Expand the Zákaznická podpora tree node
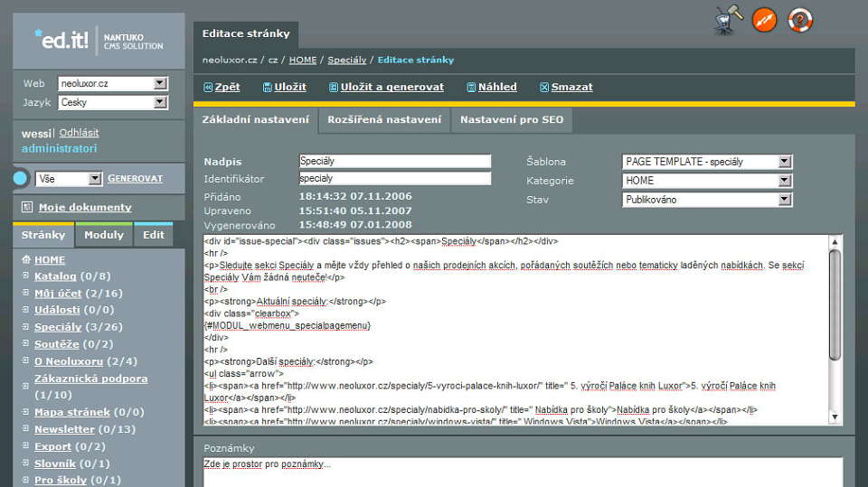The image size is (868, 487). [25, 386]
